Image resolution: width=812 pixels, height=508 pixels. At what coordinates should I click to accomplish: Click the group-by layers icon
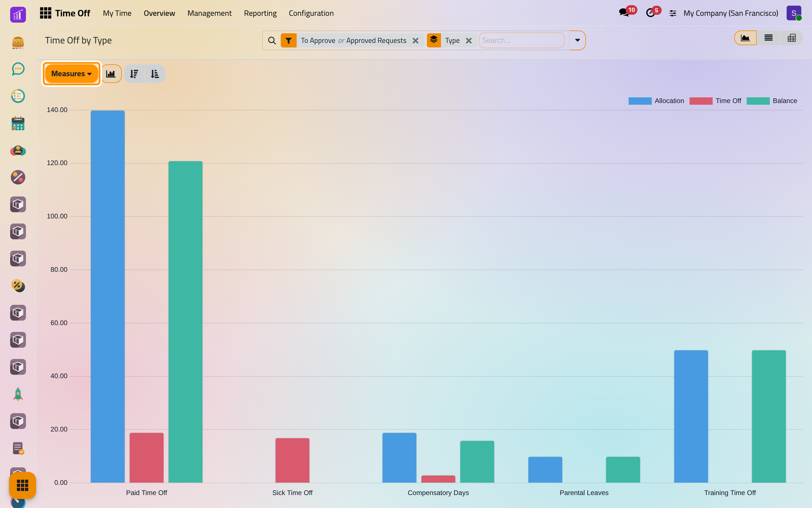tap(434, 40)
